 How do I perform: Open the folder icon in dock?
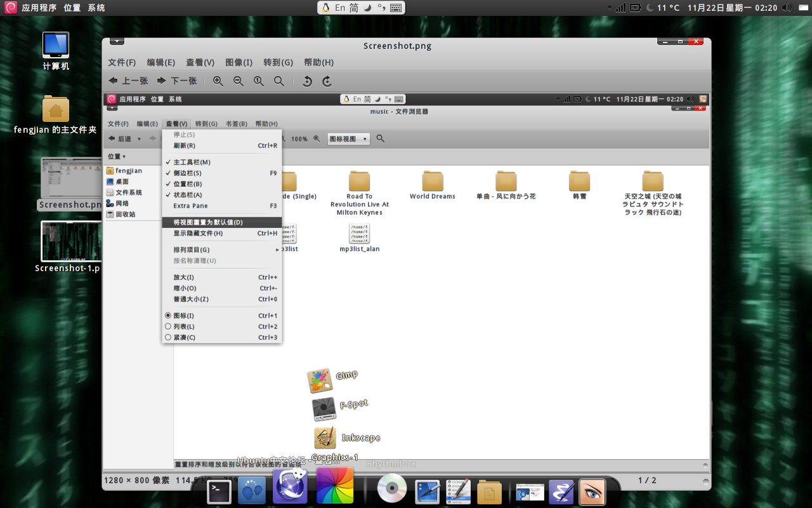pos(489,491)
